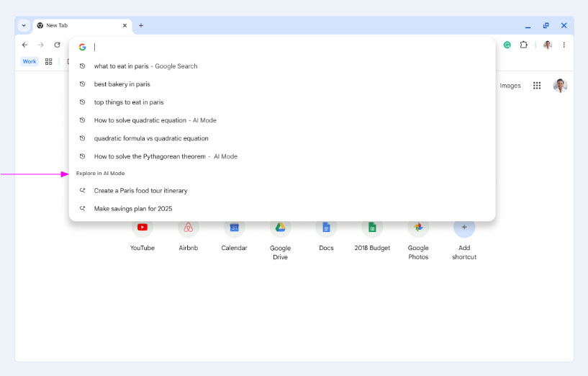Minimize the Chrome window
This screenshot has width=588, height=376.
[x=528, y=26]
